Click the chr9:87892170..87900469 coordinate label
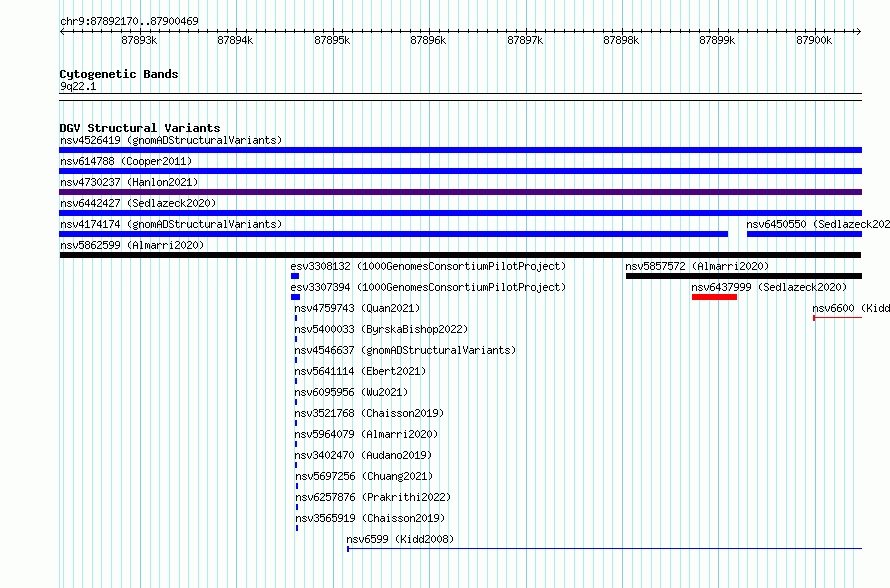The height and width of the screenshot is (588, 890). point(129,21)
